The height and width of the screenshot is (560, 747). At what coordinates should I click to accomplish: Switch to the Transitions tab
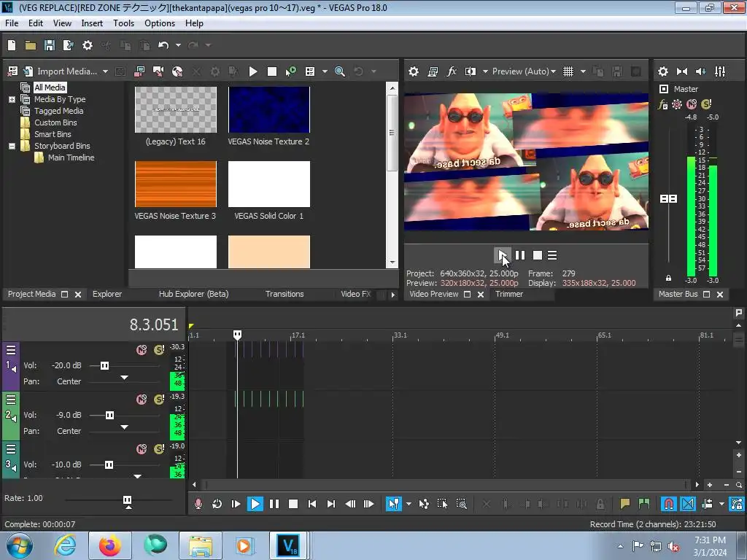tap(285, 295)
